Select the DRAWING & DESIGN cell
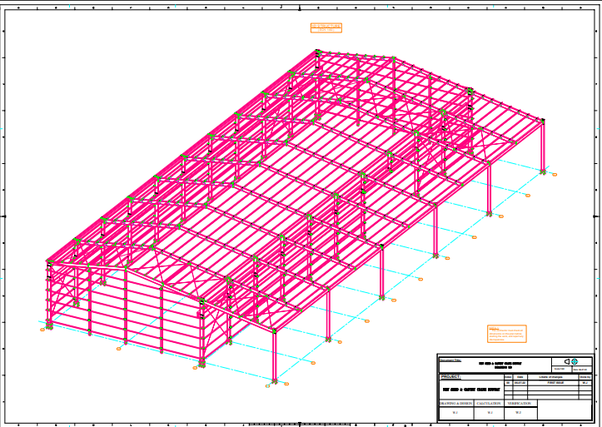The height and width of the screenshot is (427, 602). (x=455, y=402)
